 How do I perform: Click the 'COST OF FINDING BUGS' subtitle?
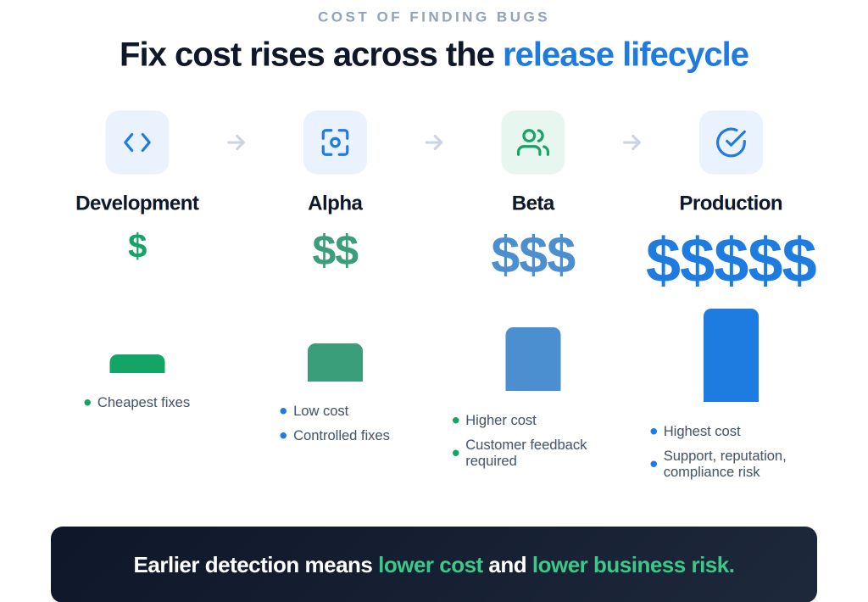coord(433,17)
